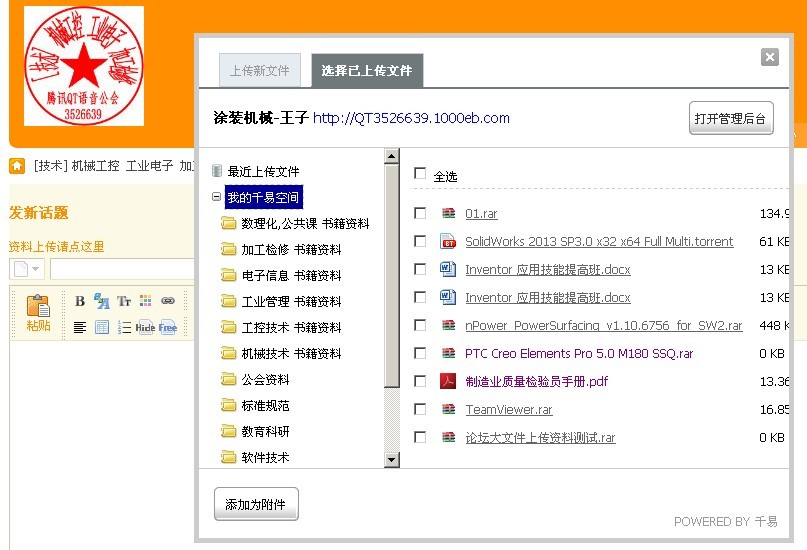Switch to the 上传新文件 tab
This screenshot has height=550, width=807.
tap(259, 71)
